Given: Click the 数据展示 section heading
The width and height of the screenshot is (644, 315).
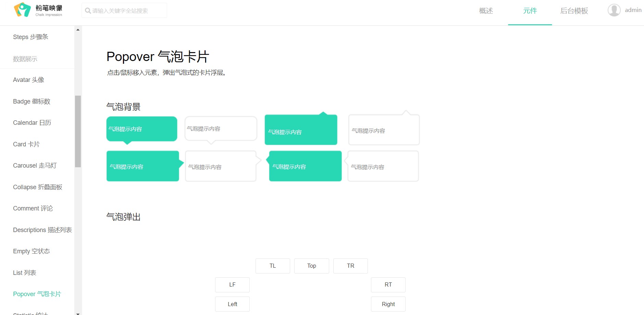Looking at the screenshot, I should click(x=25, y=59).
